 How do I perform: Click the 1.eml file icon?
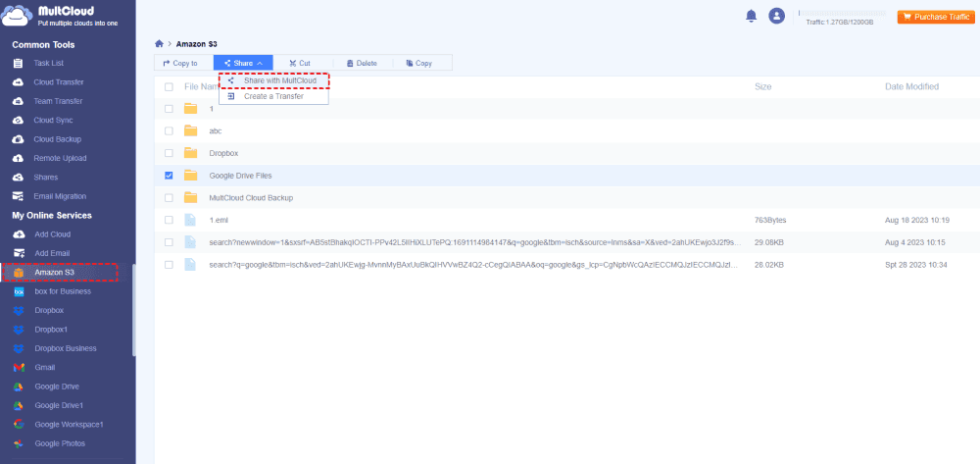[x=191, y=220]
